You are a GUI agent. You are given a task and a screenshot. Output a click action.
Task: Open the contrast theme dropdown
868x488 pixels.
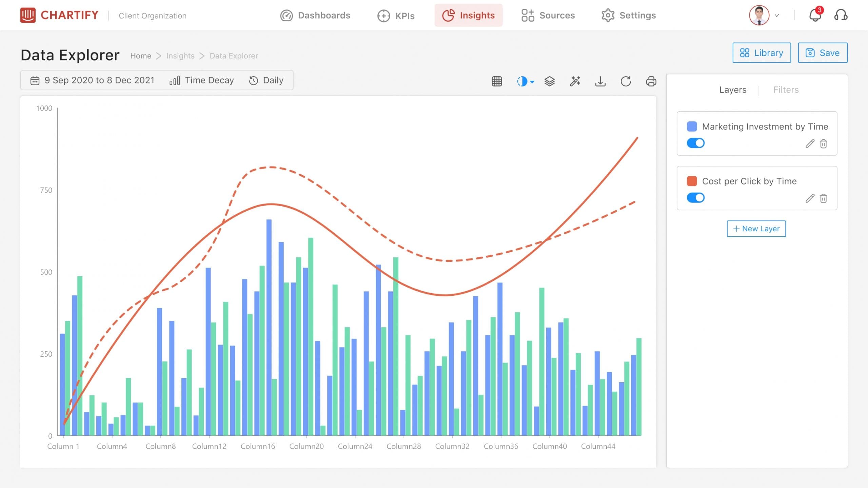click(525, 81)
